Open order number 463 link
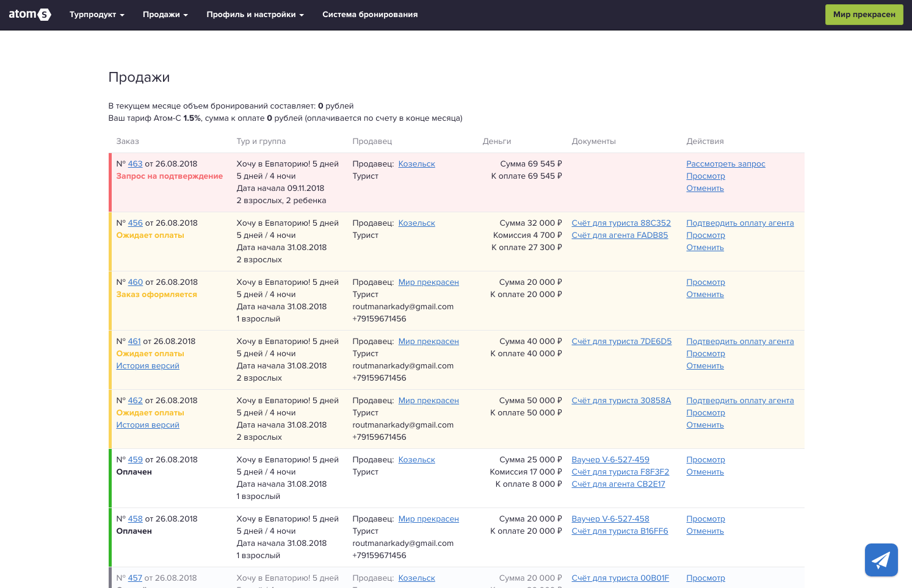The width and height of the screenshot is (912, 588). pos(135,164)
